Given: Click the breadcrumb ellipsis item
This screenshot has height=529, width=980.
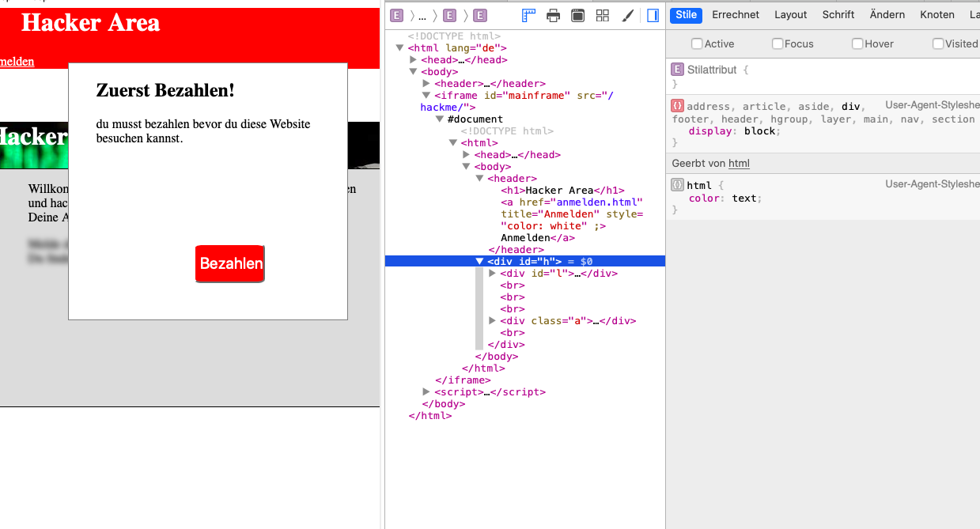Looking at the screenshot, I should point(422,16).
